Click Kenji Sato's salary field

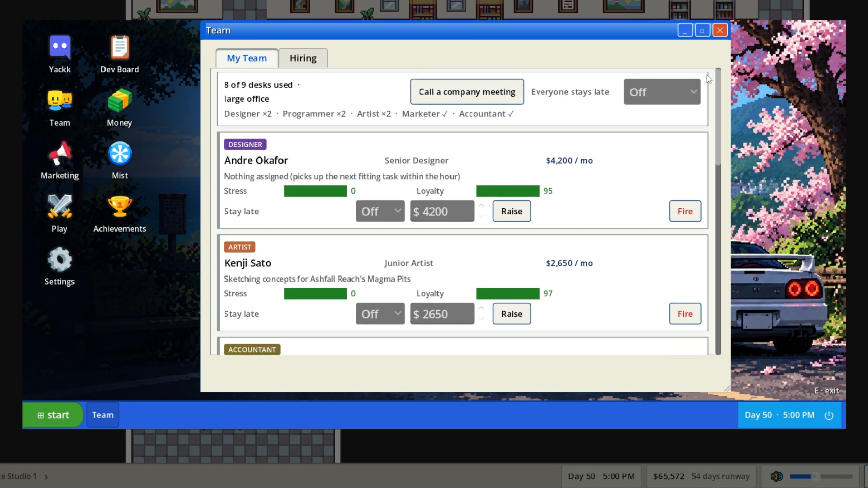pos(442,314)
